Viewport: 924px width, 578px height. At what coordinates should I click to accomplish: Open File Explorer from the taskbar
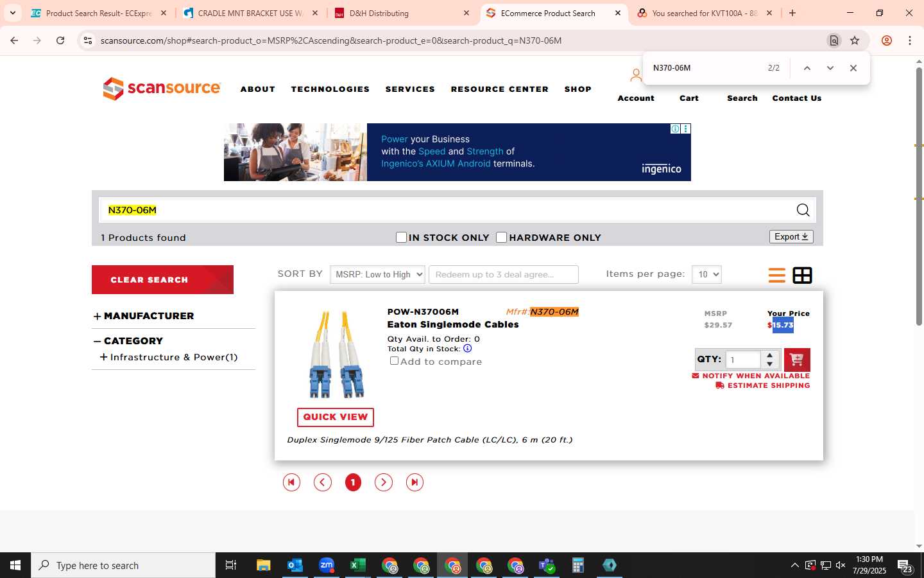tap(264, 565)
